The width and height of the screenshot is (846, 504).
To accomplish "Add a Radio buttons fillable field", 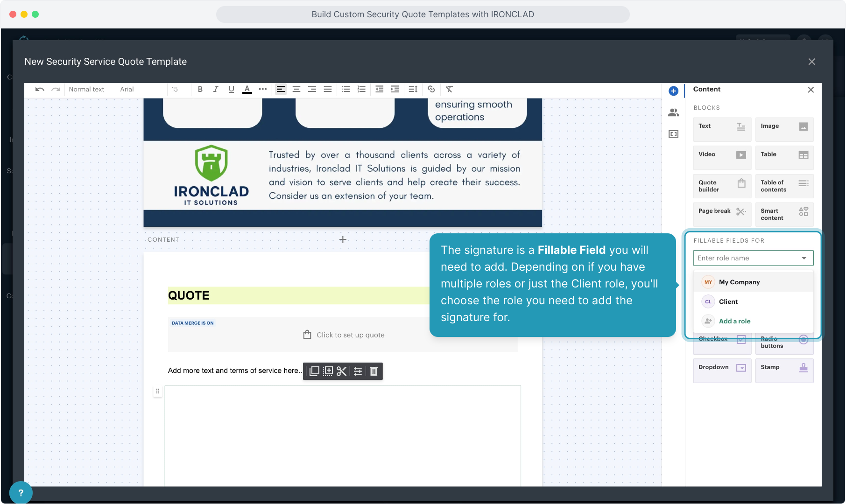I will tap(784, 343).
